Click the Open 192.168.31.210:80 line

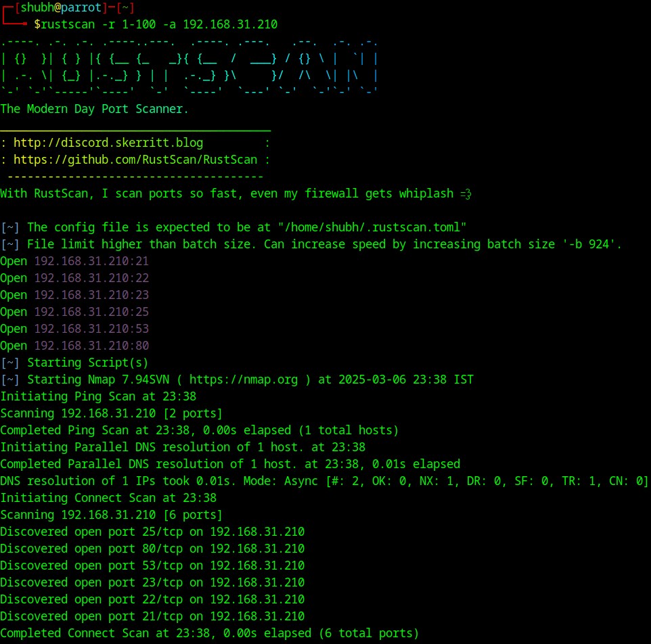[x=74, y=346]
